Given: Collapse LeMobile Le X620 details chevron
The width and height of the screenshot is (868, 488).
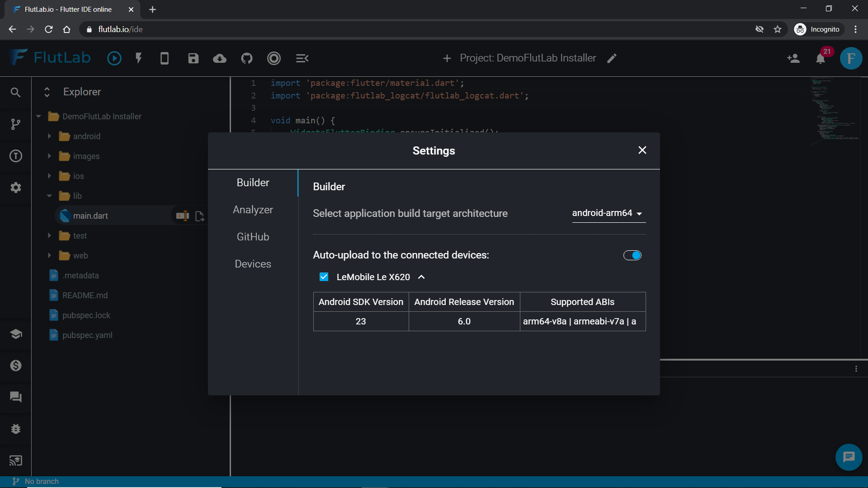Looking at the screenshot, I should coord(421,277).
